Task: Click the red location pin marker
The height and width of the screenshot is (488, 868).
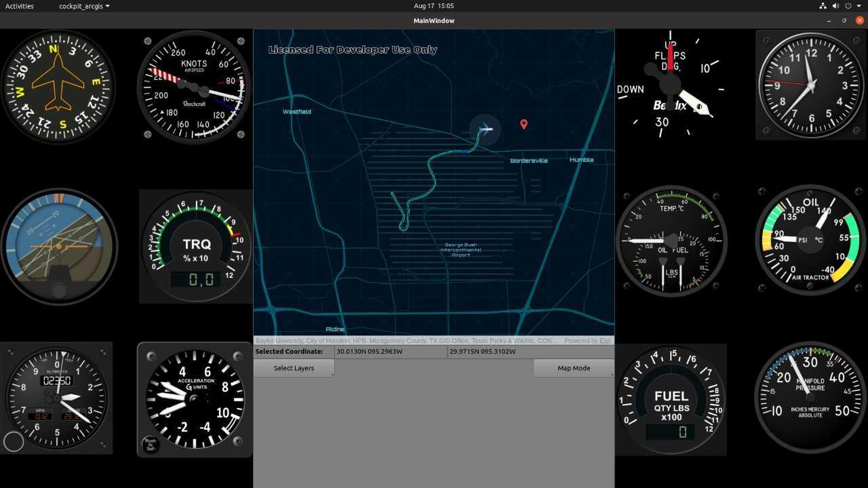Action: tap(524, 124)
